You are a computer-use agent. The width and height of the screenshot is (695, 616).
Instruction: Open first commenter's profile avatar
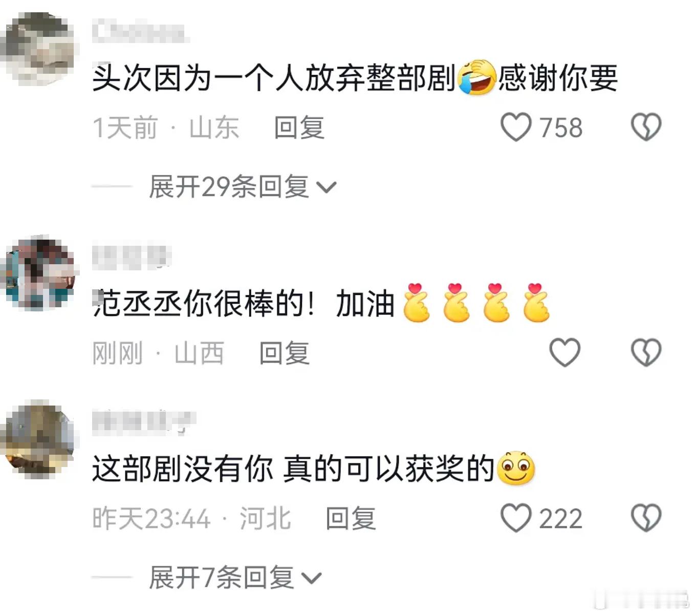click(39, 49)
